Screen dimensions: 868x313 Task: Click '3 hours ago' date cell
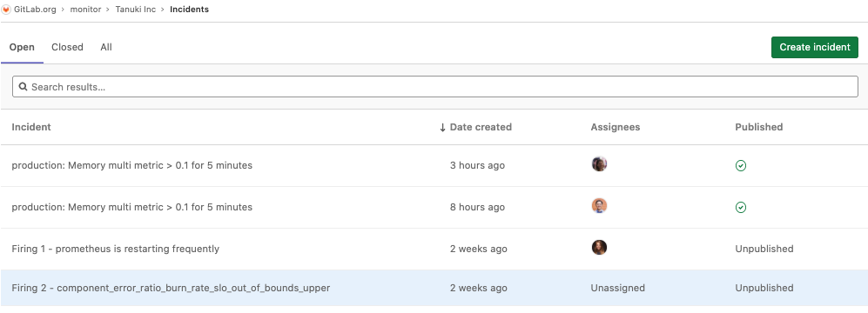477,165
